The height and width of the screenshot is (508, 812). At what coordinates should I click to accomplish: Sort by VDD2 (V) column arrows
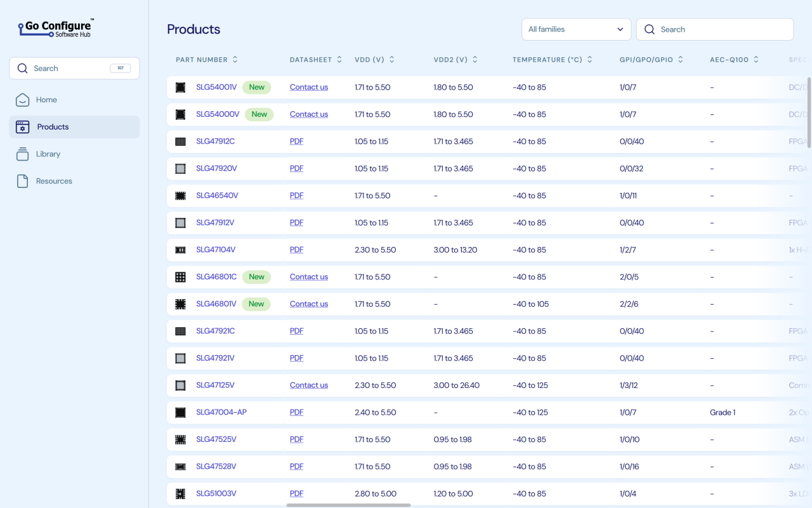point(475,60)
